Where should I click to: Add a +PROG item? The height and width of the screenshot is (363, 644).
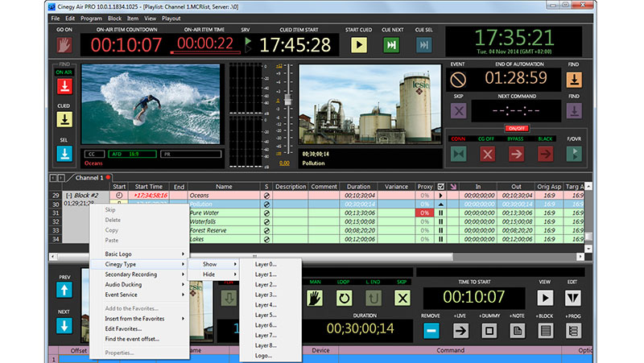coord(572,331)
